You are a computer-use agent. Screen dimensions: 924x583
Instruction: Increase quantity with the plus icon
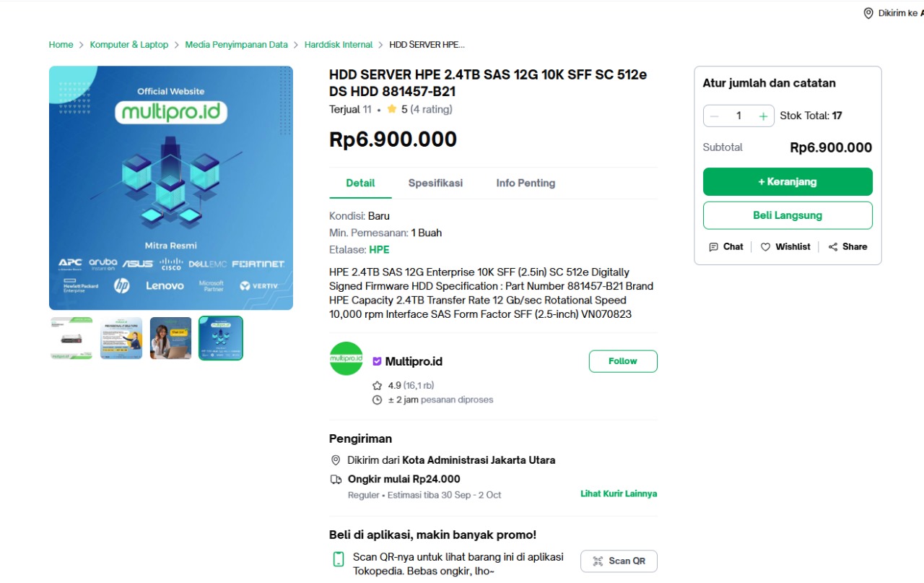pyautogui.click(x=763, y=116)
